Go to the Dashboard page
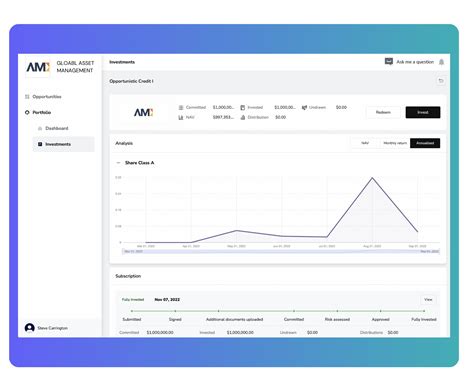The height and width of the screenshot is (379, 474). point(57,128)
